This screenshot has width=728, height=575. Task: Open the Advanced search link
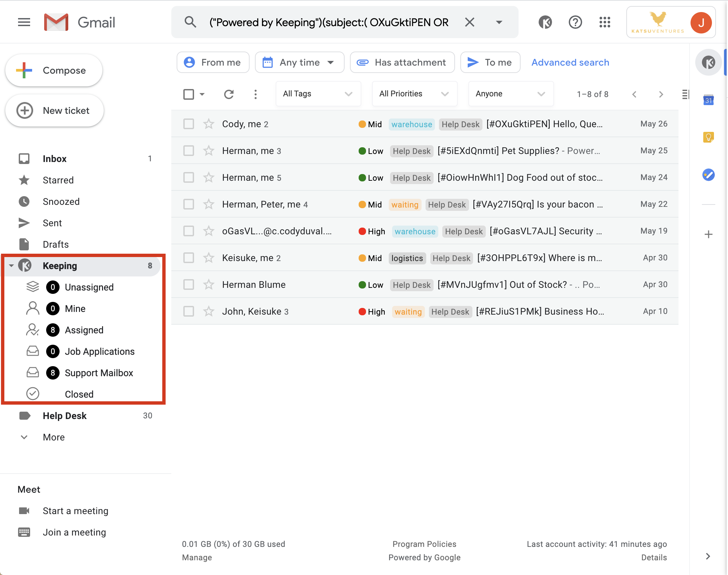tap(570, 62)
